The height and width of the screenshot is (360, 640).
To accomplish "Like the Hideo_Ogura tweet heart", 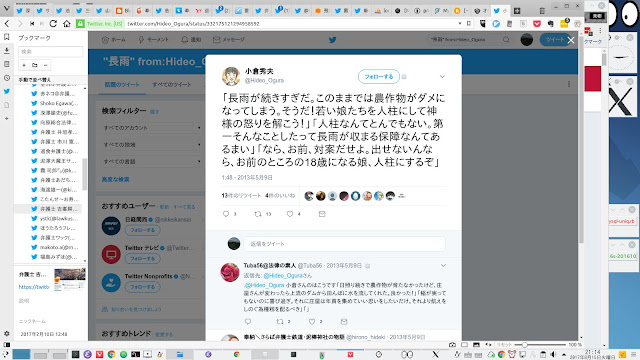I will click(x=290, y=214).
